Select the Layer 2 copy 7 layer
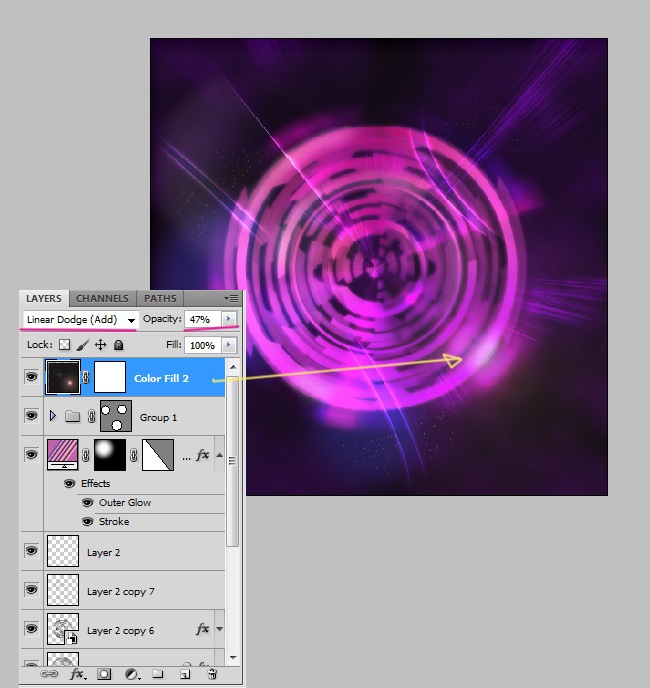 [x=120, y=591]
